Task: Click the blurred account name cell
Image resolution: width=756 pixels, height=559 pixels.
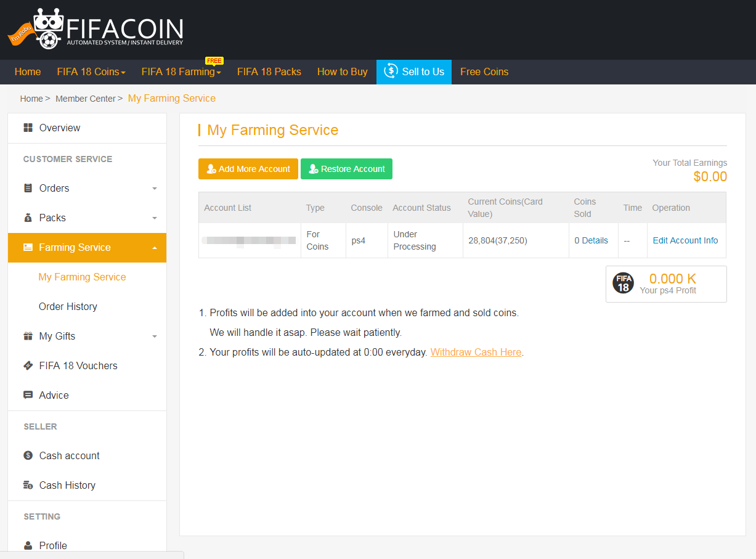Action: coord(250,240)
